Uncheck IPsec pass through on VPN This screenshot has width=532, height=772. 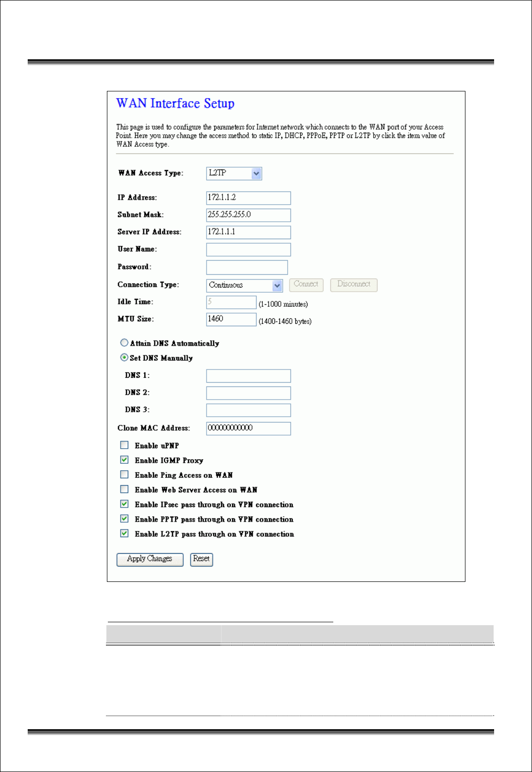[124, 504]
